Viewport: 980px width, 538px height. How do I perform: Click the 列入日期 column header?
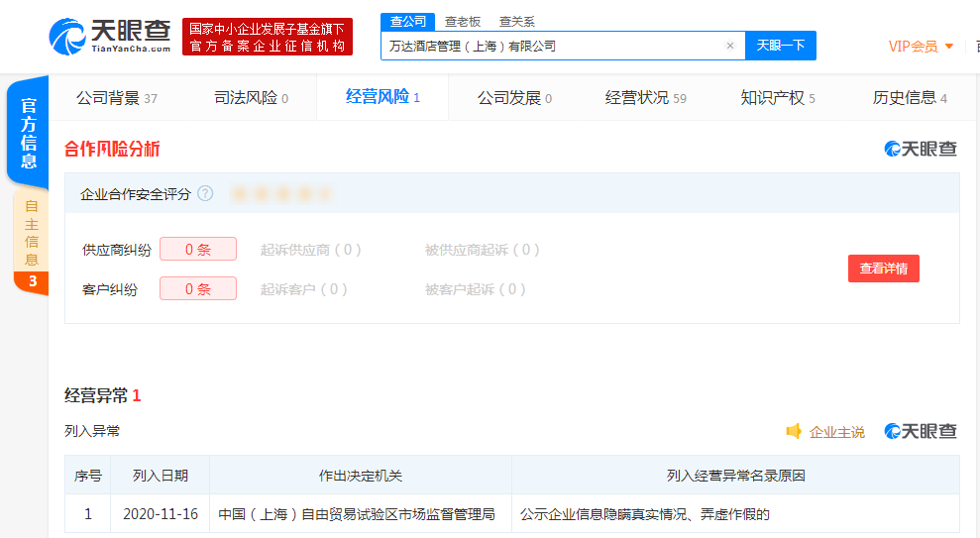160,476
